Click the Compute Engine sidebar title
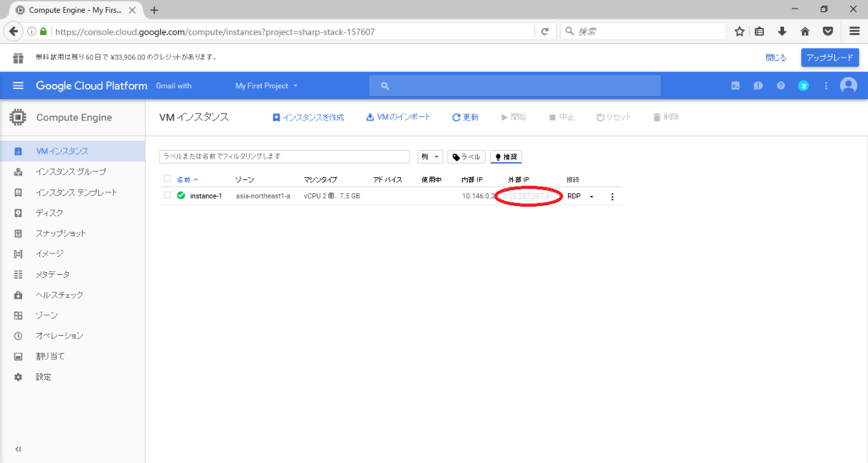This screenshot has width=868, height=463. (x=75, y=117)
